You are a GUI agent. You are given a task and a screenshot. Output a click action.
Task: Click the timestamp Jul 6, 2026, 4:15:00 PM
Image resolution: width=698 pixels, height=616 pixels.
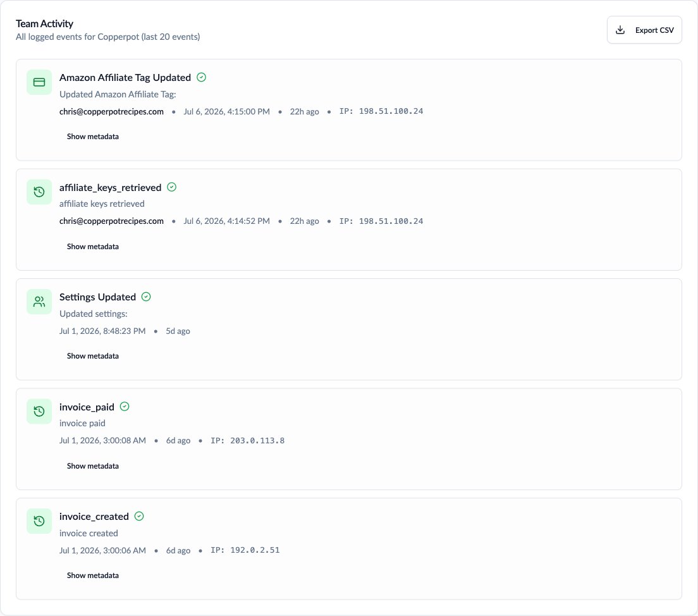point(226,111)
